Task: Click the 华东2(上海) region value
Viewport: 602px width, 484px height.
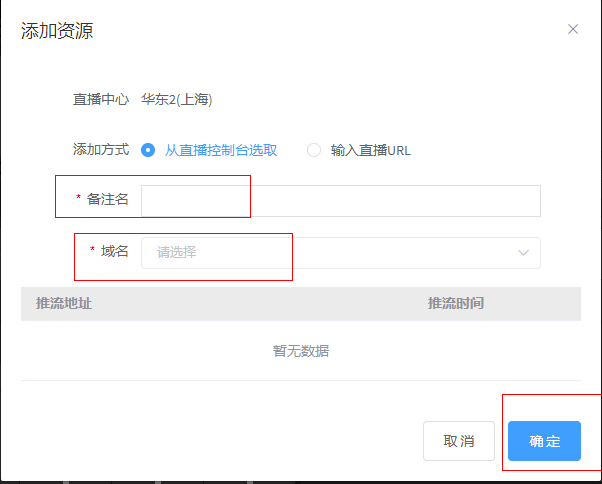Action: [x=177, y=99]
